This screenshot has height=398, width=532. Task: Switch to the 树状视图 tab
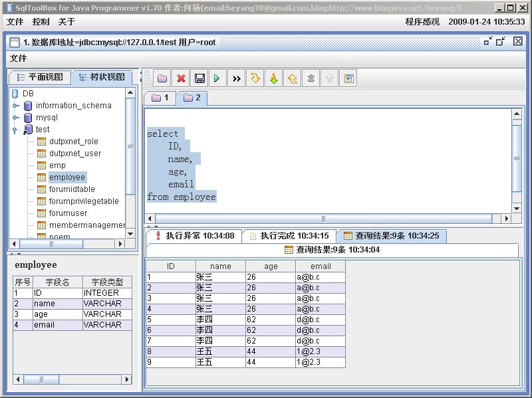pos(102,77)
